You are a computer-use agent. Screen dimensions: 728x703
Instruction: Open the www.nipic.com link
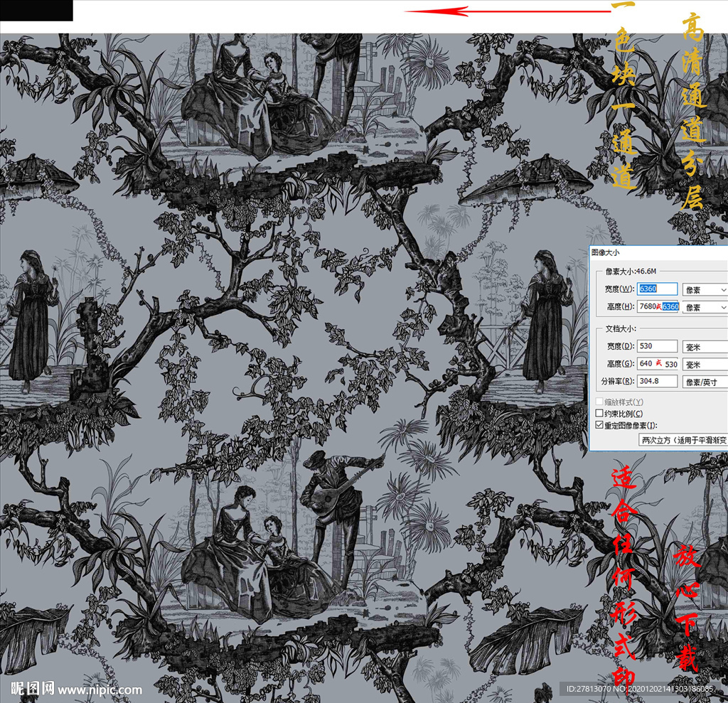click(100, 689)
